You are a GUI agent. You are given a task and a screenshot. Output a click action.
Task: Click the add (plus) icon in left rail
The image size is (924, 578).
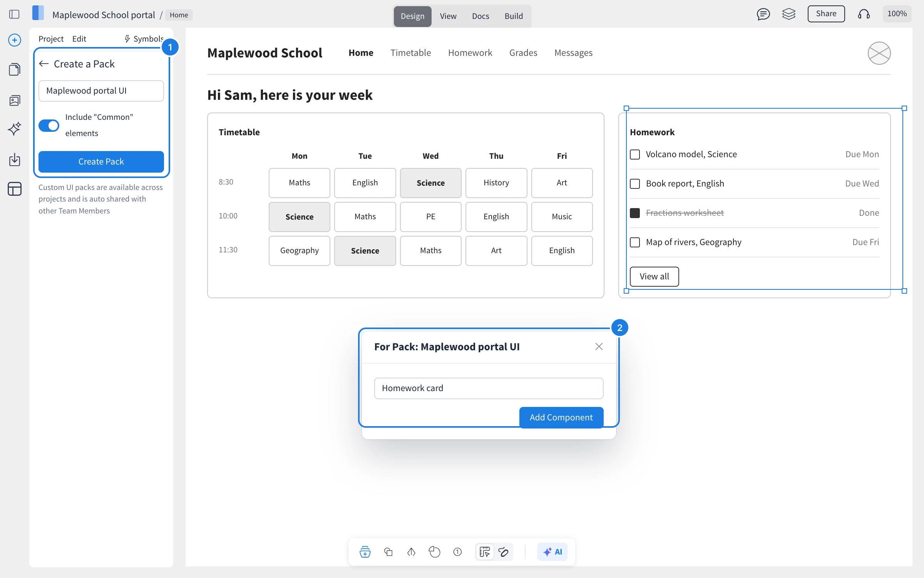coord(15,40)
